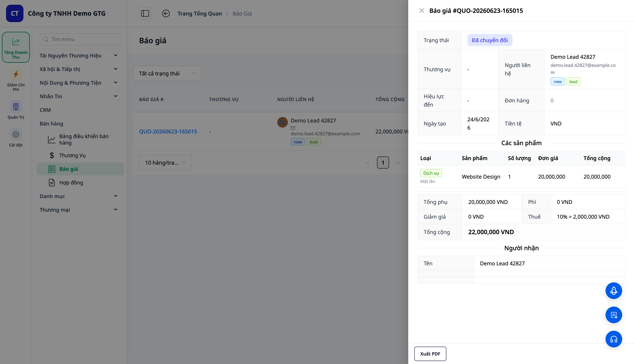Click the email envelope icon in table row

click(293, 128)
